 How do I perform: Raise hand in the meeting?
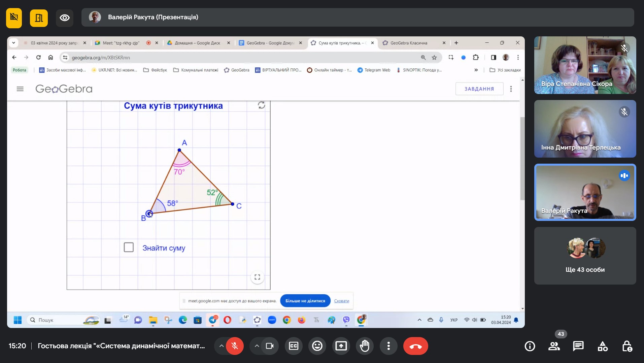[x=365, y=346]
